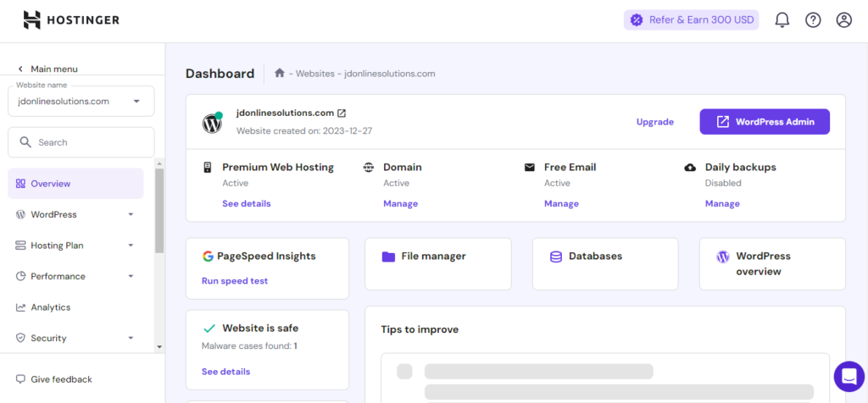
Task: Click the Analytics chart icon
Action: pyautogui.click(x=20, y=307)
